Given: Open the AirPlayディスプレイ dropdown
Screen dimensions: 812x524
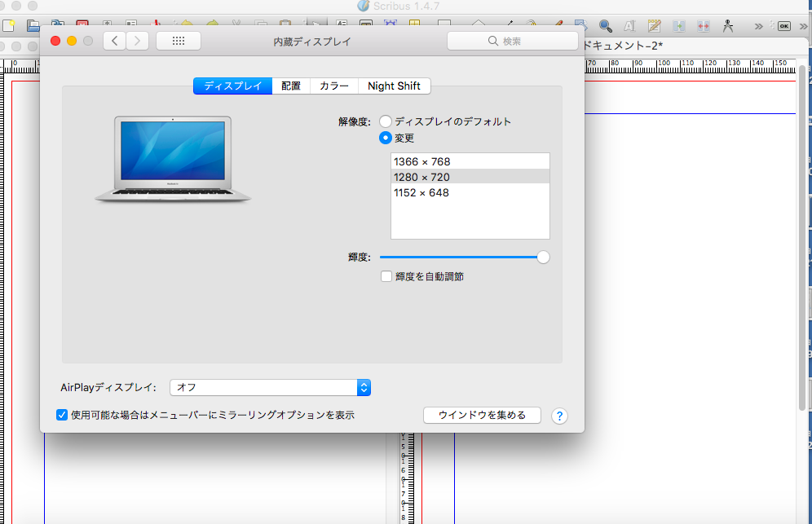Looking at the screenshot, I should (271, 387).
